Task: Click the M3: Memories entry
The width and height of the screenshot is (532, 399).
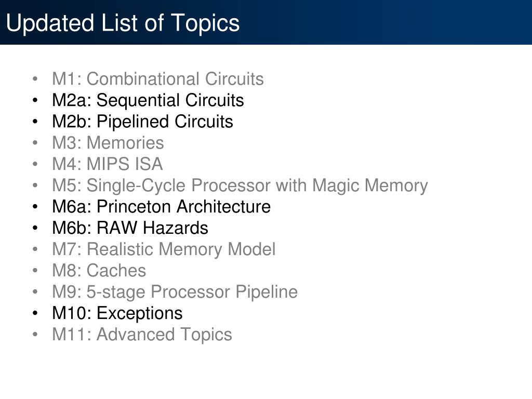Action: (x=108, y=143)
